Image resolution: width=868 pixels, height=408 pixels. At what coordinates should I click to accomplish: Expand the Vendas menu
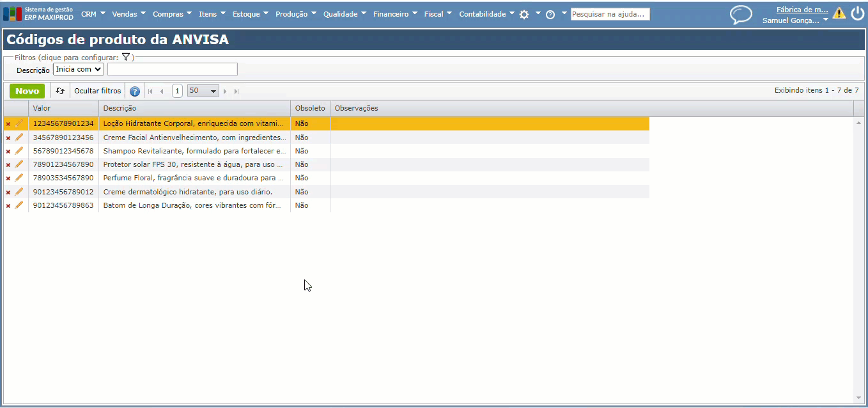[128, 14]
